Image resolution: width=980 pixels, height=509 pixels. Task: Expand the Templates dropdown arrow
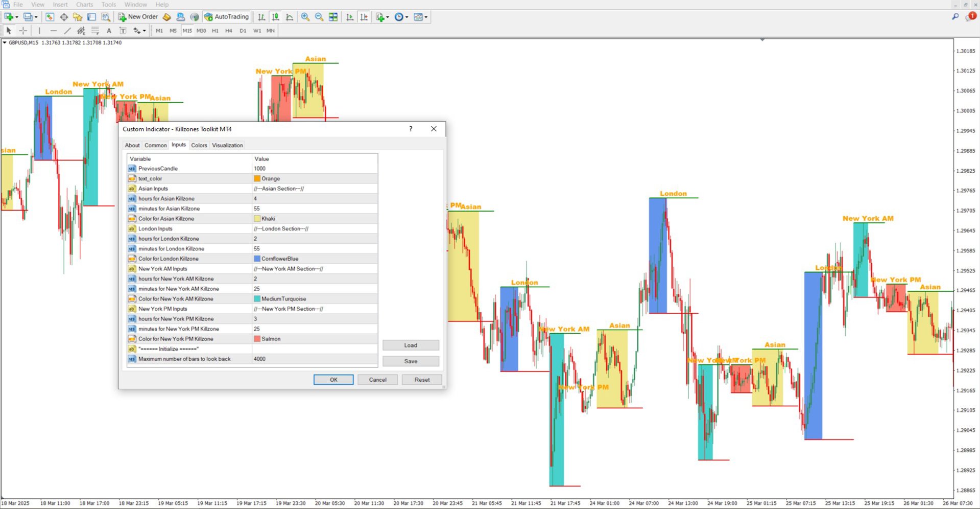click(426, 17)
